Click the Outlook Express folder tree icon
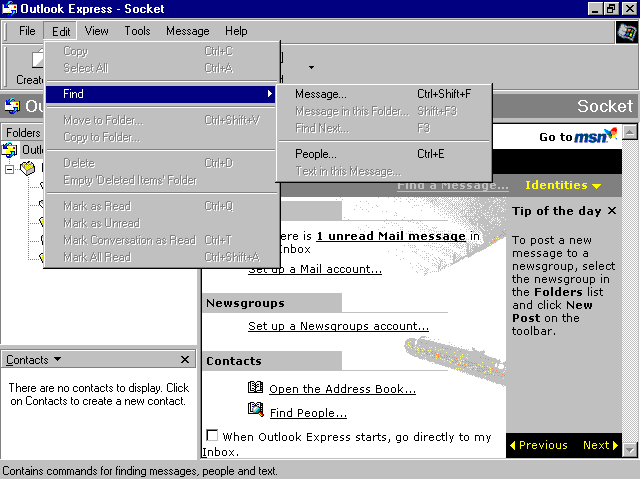 10,149
